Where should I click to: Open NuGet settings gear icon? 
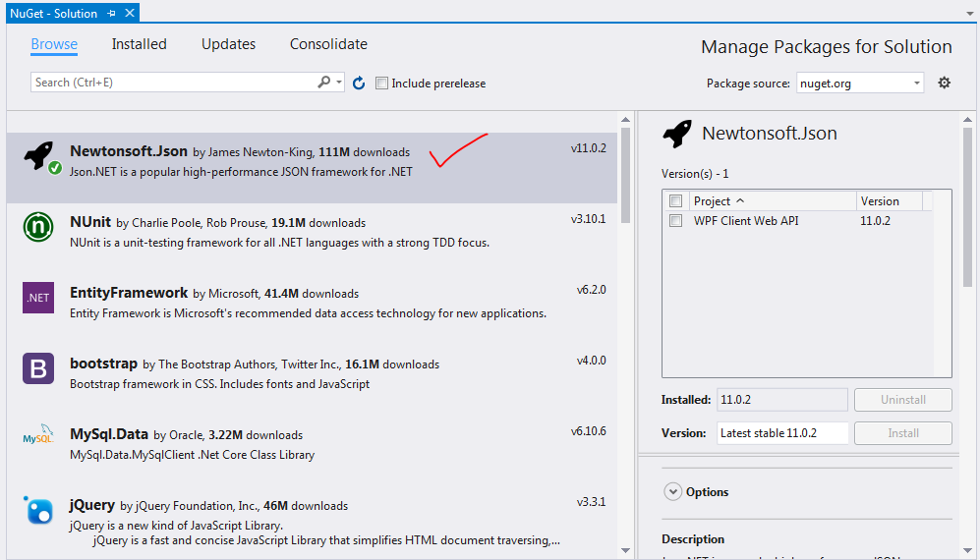(944, 83)
